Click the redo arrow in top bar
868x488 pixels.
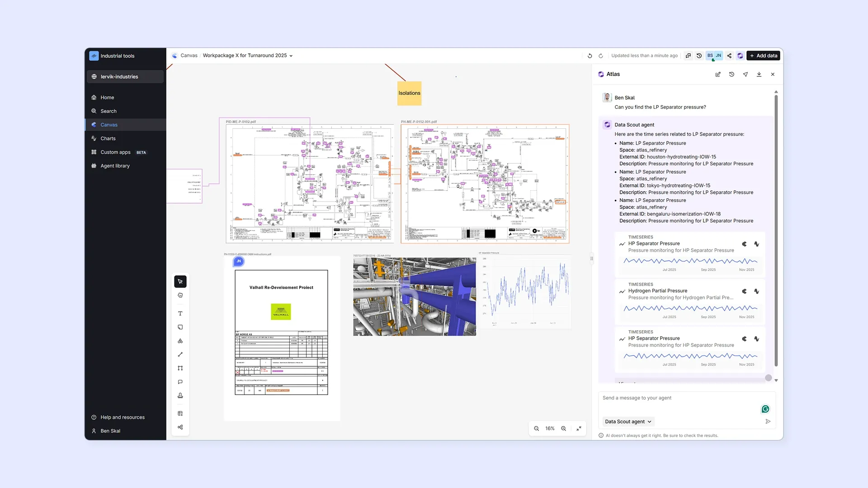coord(601,56)
